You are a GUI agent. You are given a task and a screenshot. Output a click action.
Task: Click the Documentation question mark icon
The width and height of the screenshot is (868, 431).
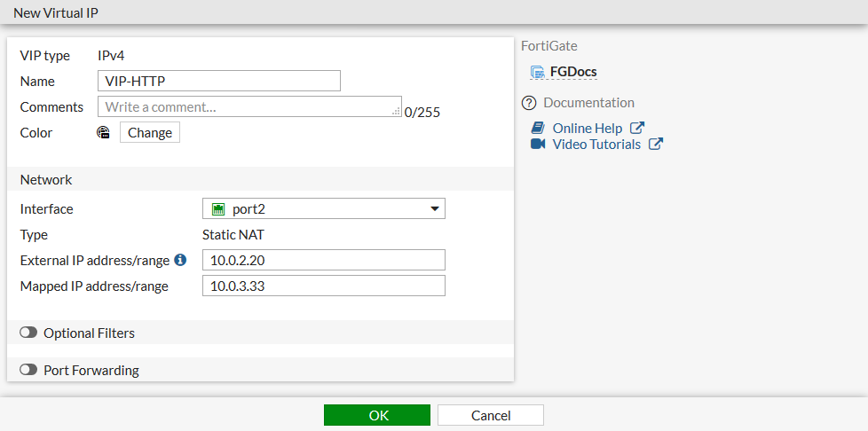530,103
